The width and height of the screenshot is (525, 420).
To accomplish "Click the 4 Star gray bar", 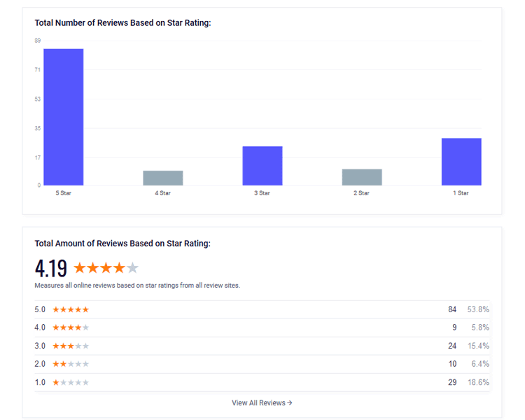I will point(163,178).
